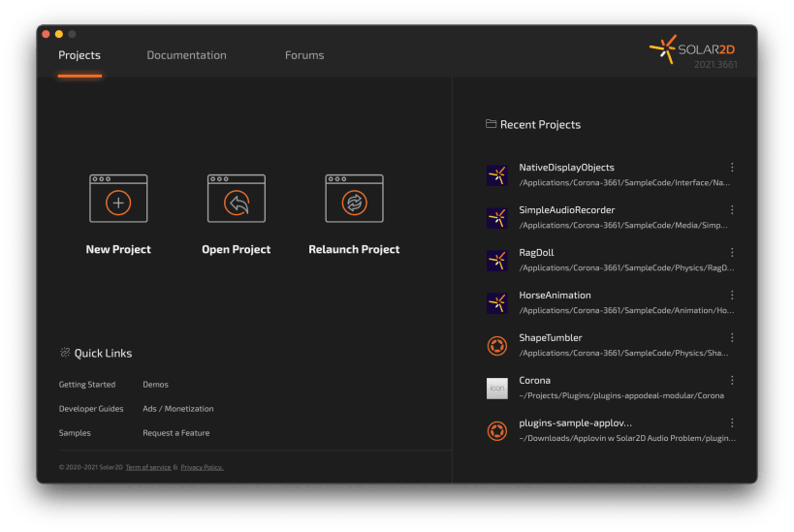The height and width of the screenshot is (532, 794).
Task: Click the Open Project label
Action: pos(237,249)
